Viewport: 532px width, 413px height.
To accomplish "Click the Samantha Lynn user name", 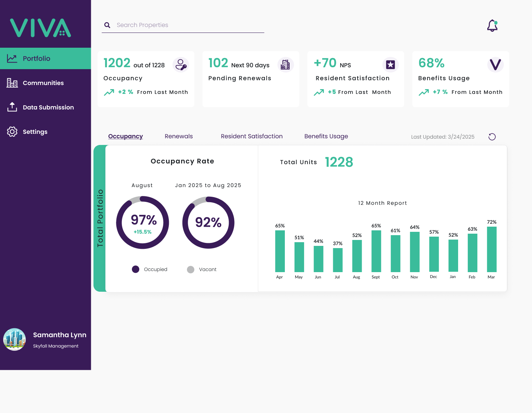I will [x=60, y=335].
